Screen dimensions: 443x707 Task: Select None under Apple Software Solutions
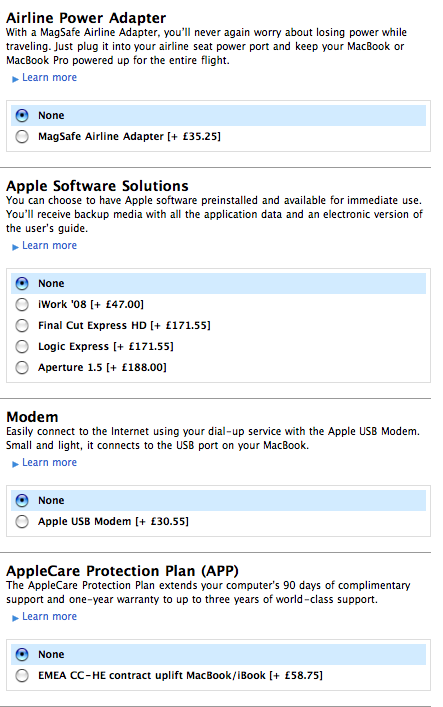pyautogui.click(x=22, y=284)
